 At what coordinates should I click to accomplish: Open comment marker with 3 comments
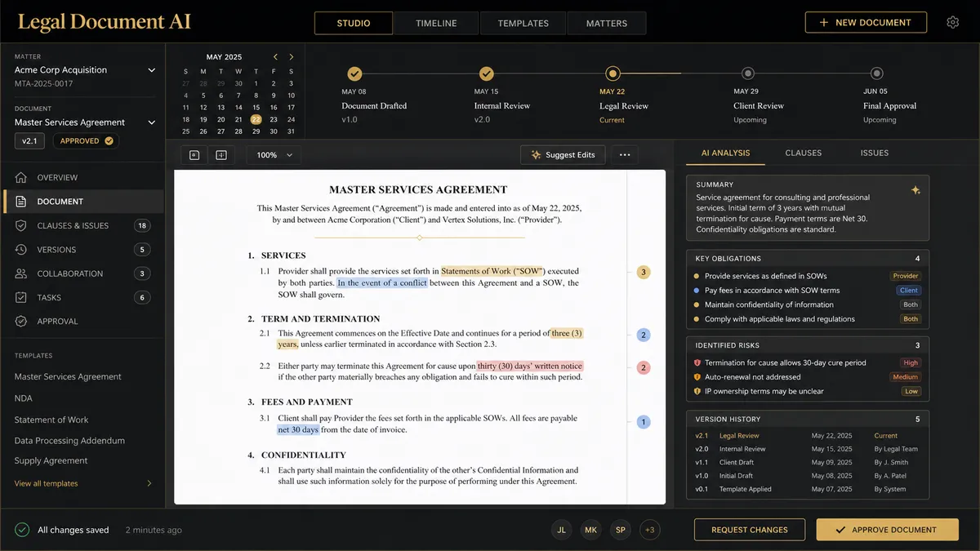pos(644,272)
